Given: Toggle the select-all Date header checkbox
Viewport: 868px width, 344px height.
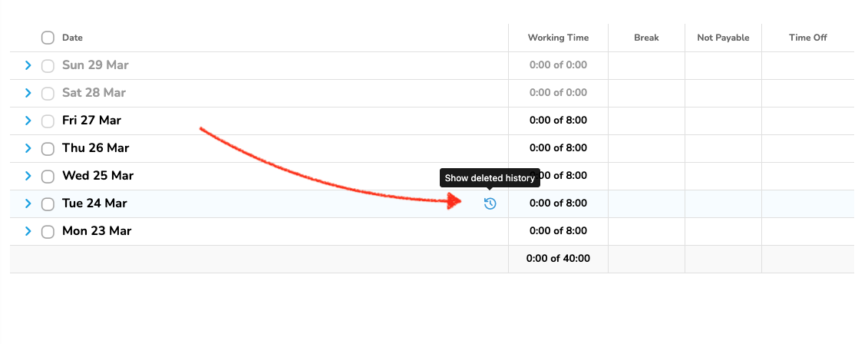Looking at the screenshot, I should [x=48, y=38].
